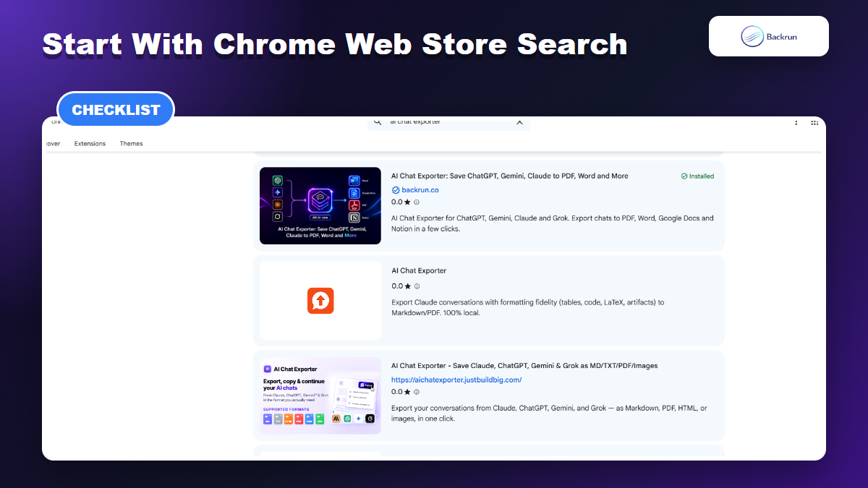This screenshot has width=868, height=488.
Task: Click description starting "Export Claude conversations with formatting"
Action: [528, 307]
